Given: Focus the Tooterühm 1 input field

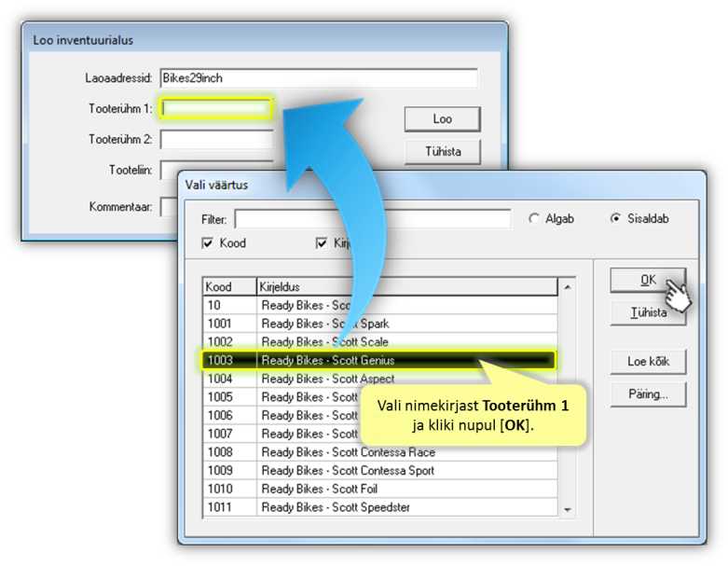Looking at the screenshot, I should (x=216, y=109).
